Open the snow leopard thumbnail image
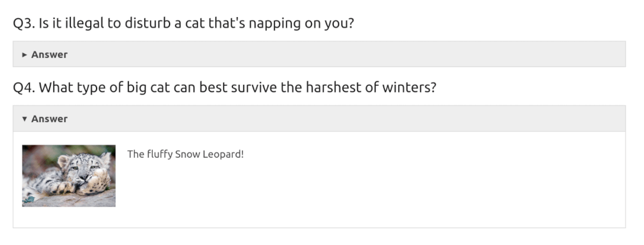The image size is (644, 245). [69, 176]
